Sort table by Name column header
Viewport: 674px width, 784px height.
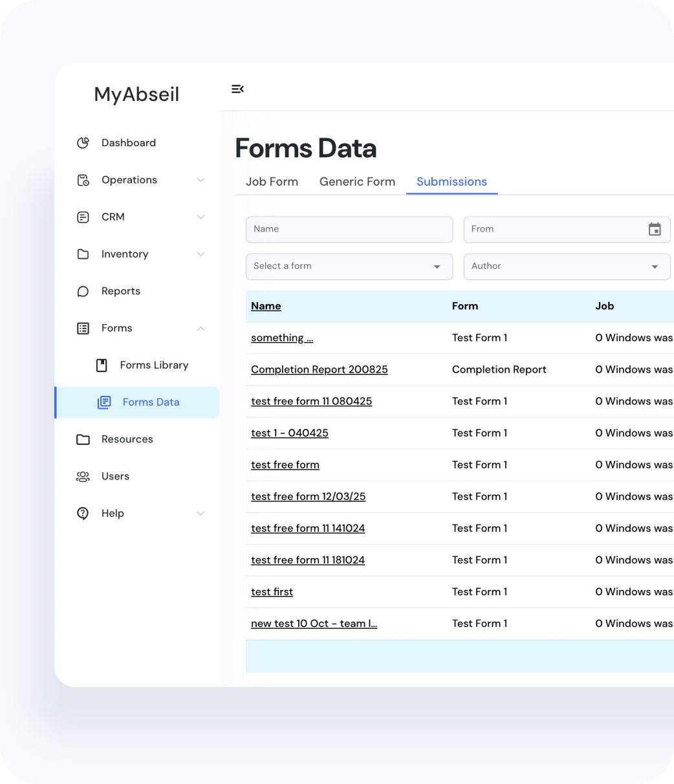point(266,306)
